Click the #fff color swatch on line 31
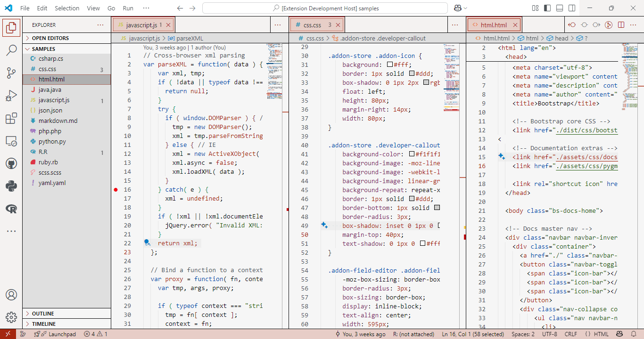The width and height of the screenshot is (644, 339). click(x=389, y=65)
